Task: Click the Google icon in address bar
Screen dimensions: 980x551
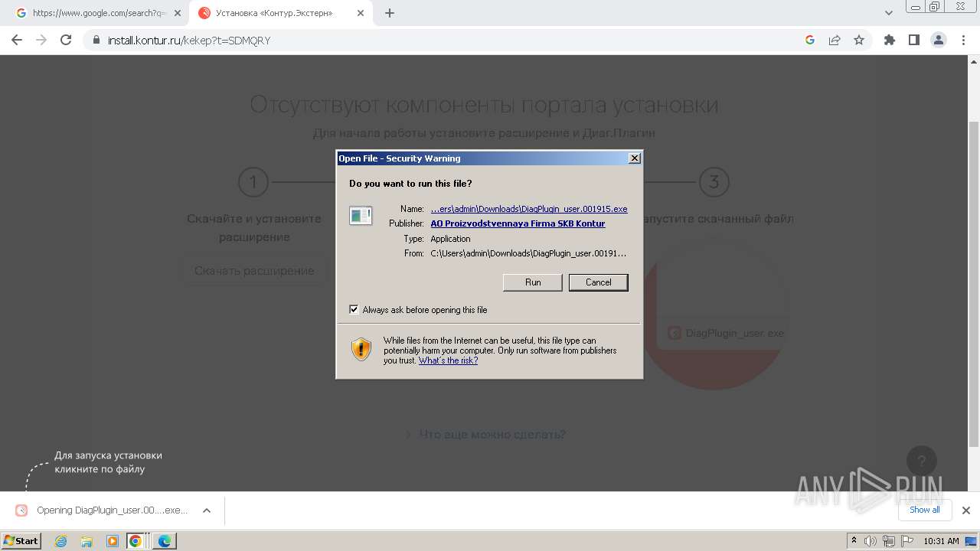Action: (810, 40)
